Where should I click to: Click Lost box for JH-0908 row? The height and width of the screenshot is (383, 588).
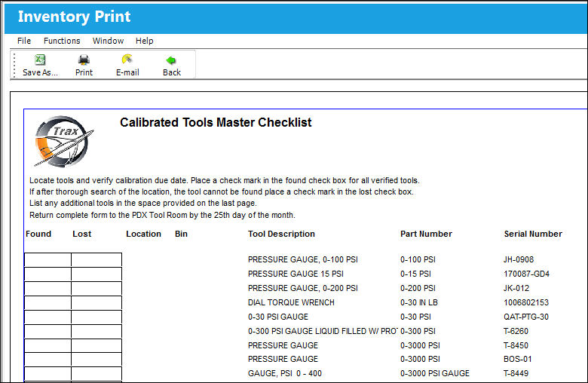click(x=96, y=259)
